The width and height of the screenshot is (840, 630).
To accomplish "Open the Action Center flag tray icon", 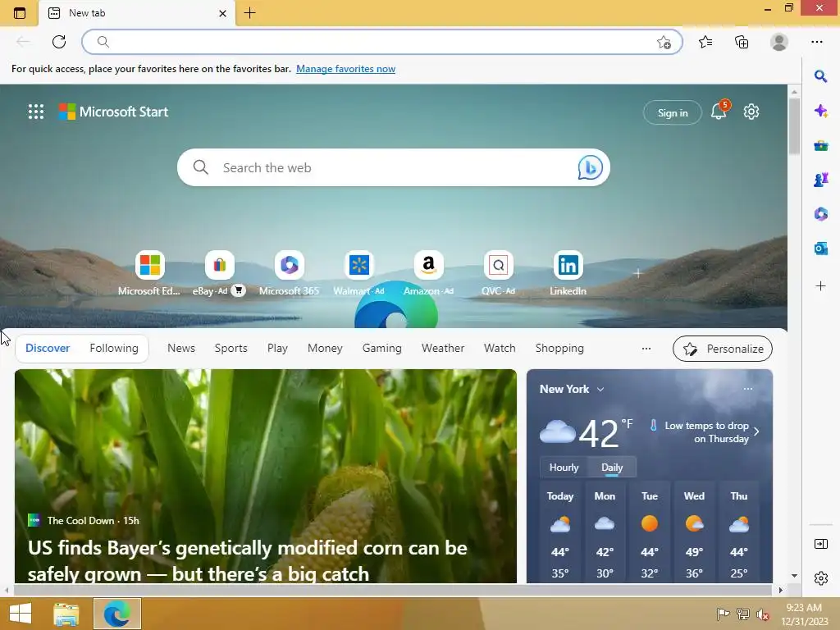I will tap(723, 614).
